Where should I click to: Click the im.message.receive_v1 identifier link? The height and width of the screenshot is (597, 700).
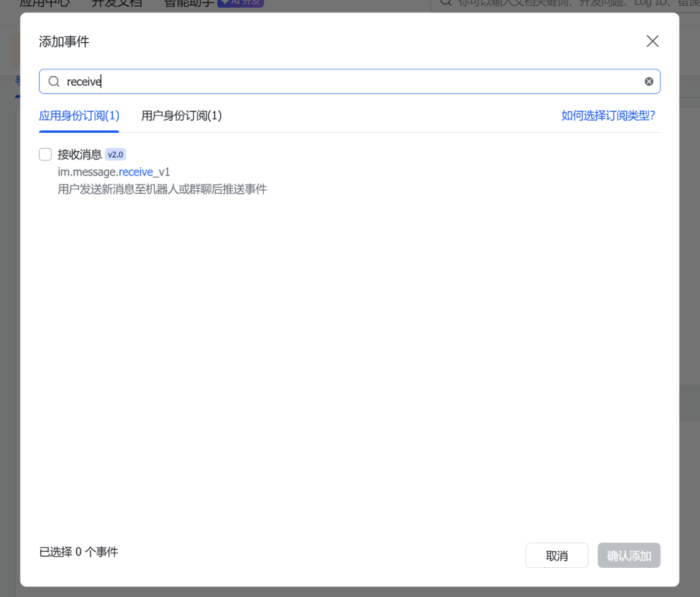pos(113,172)
